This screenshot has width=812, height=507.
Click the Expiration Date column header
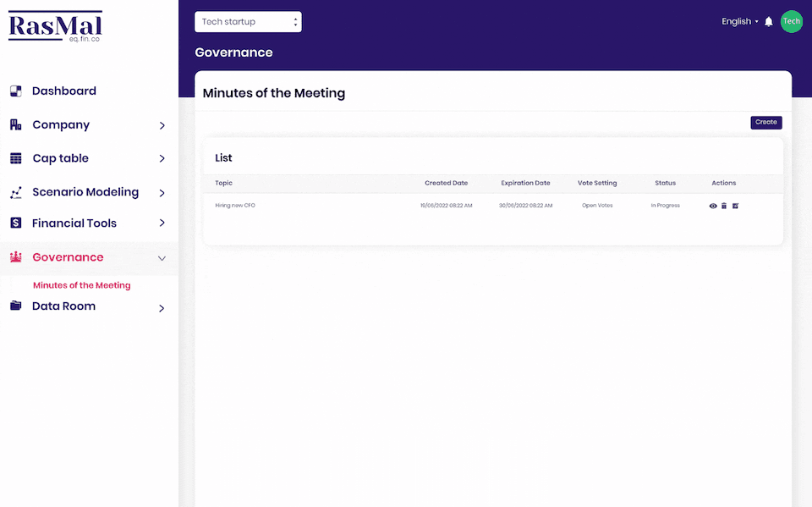tap(525, 183)
